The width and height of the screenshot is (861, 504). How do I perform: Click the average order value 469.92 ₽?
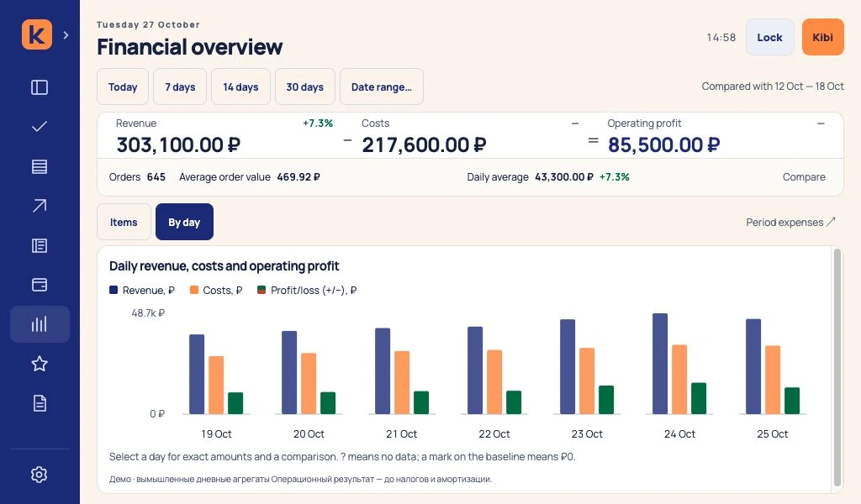click(x=298, y=177)
